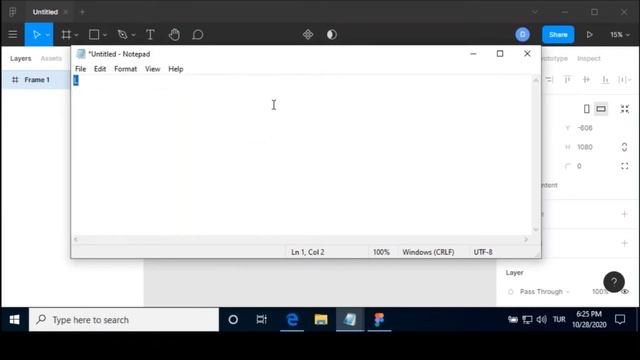Open Shape tools dropdown arrow
The height and width of the screenshot is (360, 640).
click(x=105, y=35)
